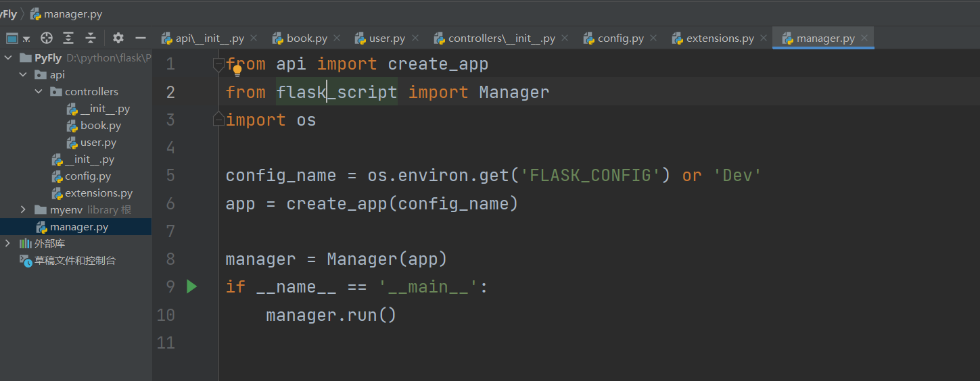Screen dimensions: 980x381
Task: Click the Collapse All icon in project toolbar
Action: point(91,38)
